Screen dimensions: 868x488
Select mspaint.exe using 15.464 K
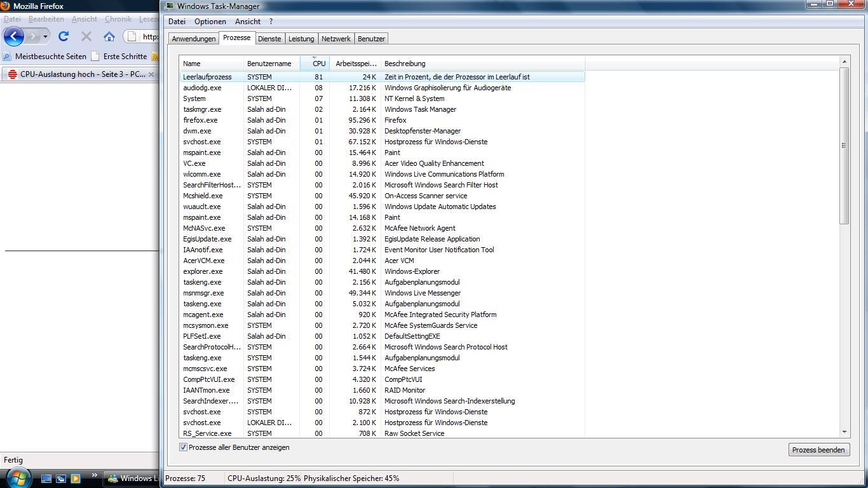click(382, 152)
